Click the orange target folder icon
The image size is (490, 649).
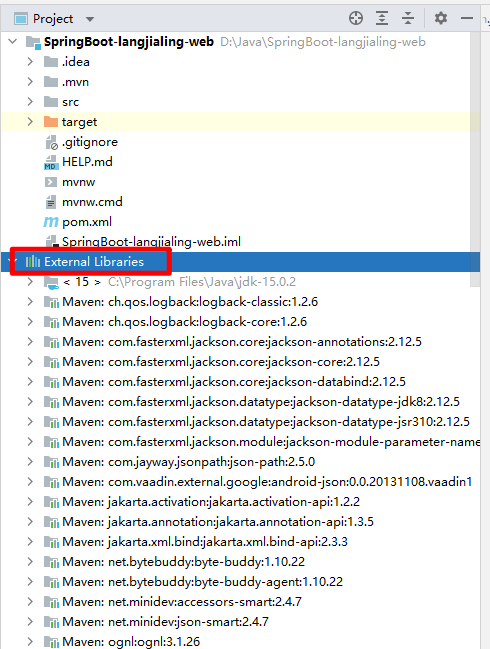51,122
